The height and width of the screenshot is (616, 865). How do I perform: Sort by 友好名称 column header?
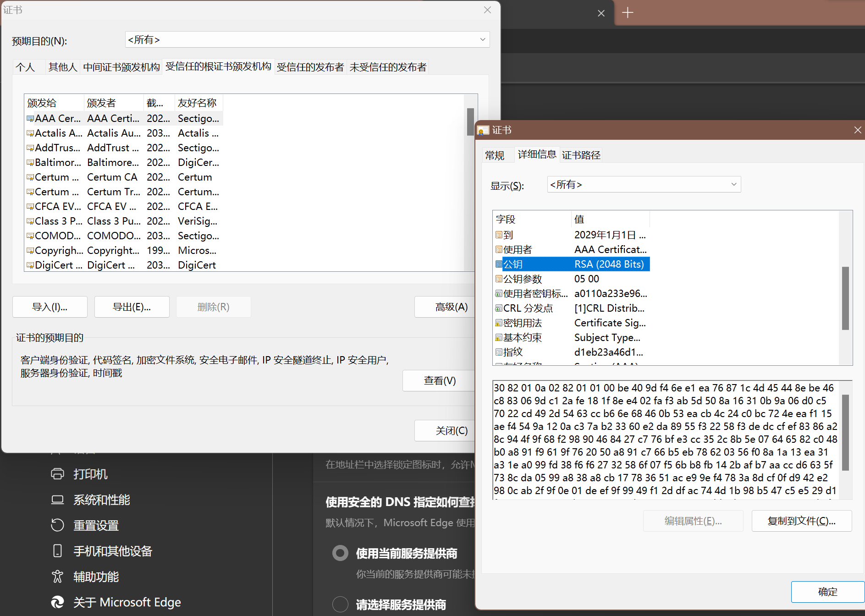tap(199, 103)
